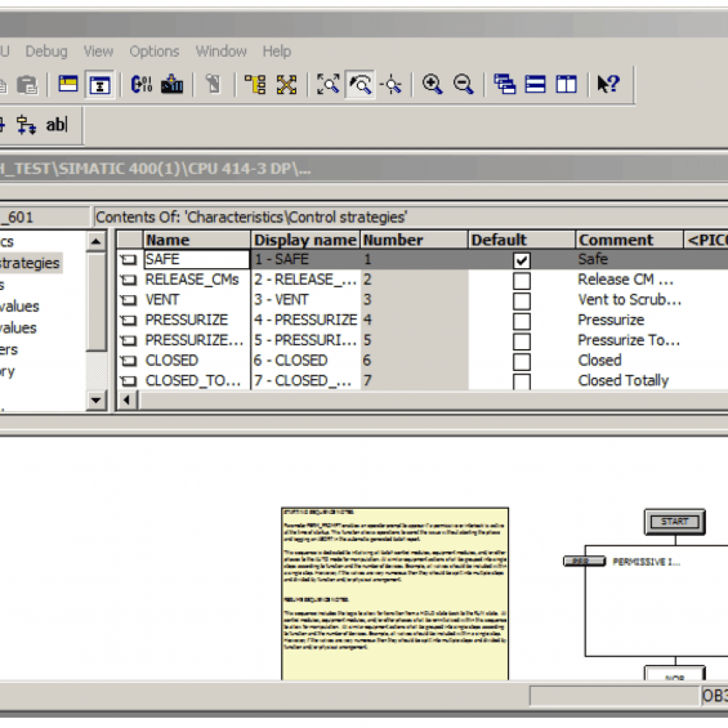Click the tile windows vertically icon
Viewport: 728px width, 728px height.
click(x=565, y=84)
